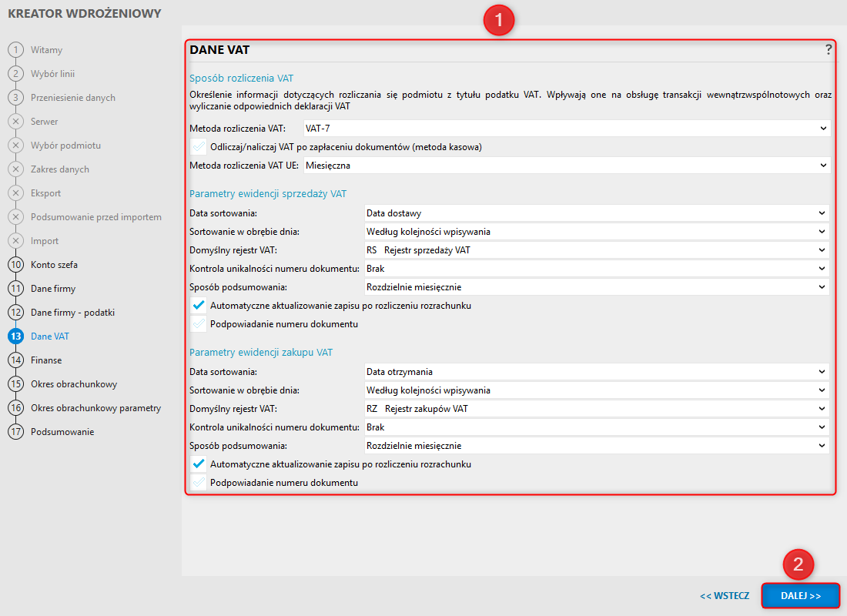Go to Dane firmy step label
Viewport: 847px width, 616px height.
pyautogui.click(x=53, y=289)
